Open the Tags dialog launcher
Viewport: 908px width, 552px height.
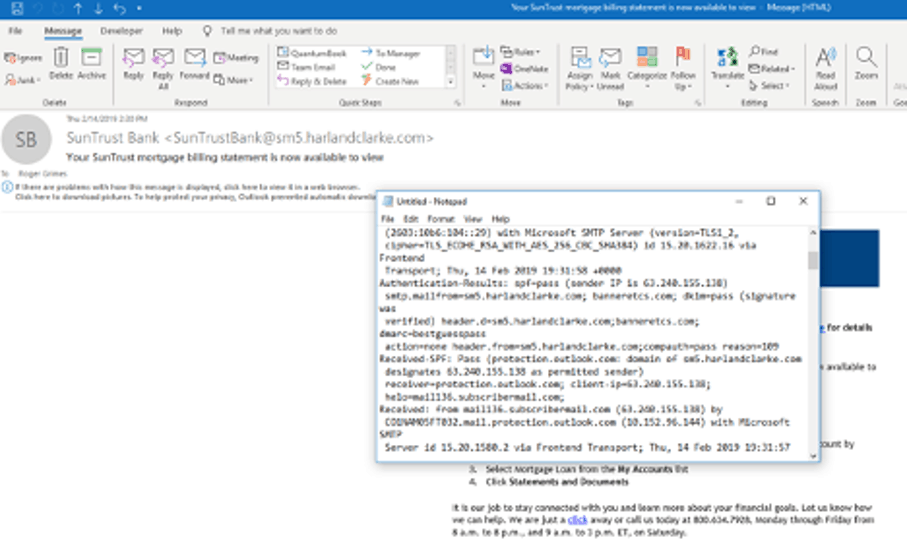(698, 103)
